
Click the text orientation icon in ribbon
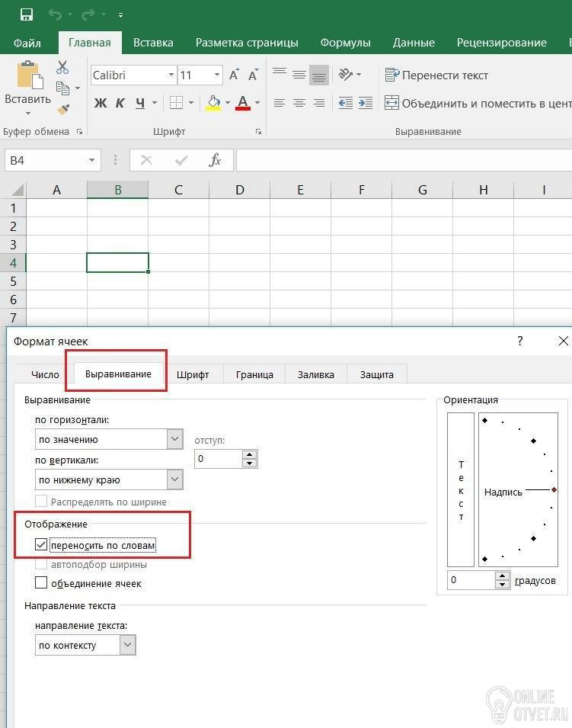(x=346, y=74)
